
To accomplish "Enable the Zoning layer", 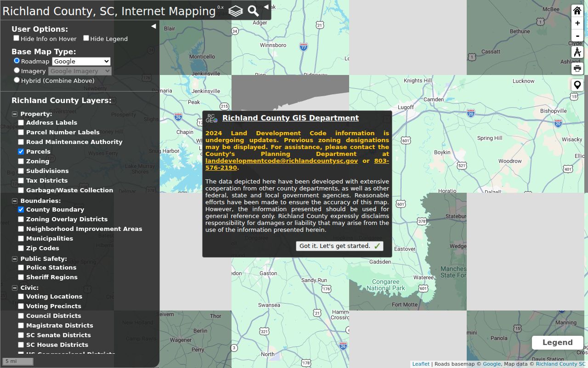I will [21, 161].
